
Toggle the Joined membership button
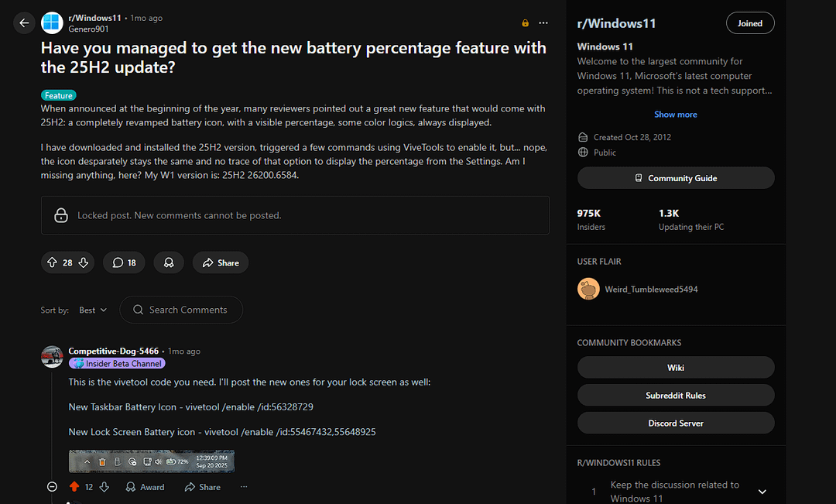[x=749, y=23]
